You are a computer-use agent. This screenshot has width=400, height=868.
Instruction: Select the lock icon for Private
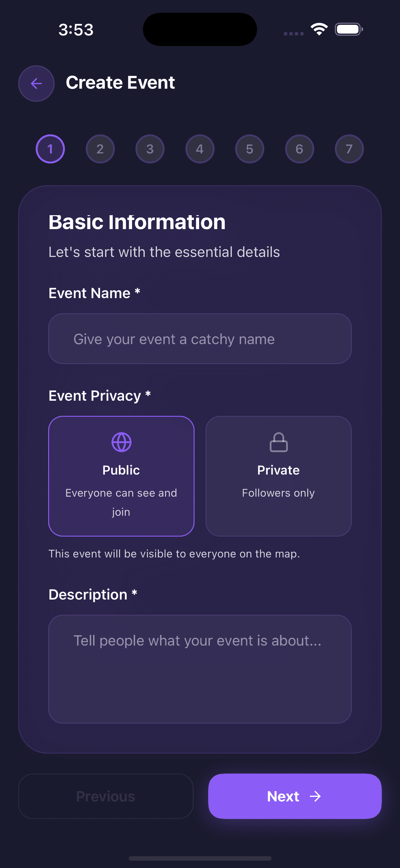(x=278, y=442)
